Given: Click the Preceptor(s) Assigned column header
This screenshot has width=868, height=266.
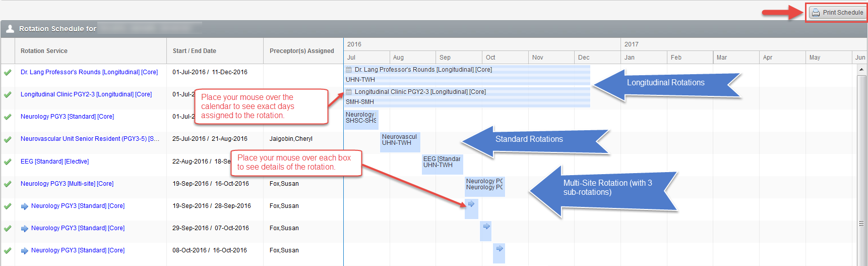Looking at the screenshot, I should [x=301, y=51].
